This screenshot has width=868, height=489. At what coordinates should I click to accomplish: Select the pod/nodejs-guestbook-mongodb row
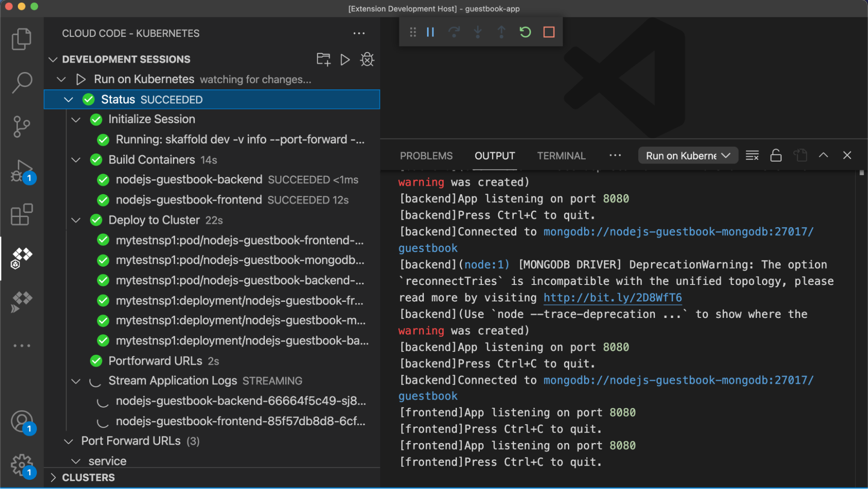pos(212,260)
